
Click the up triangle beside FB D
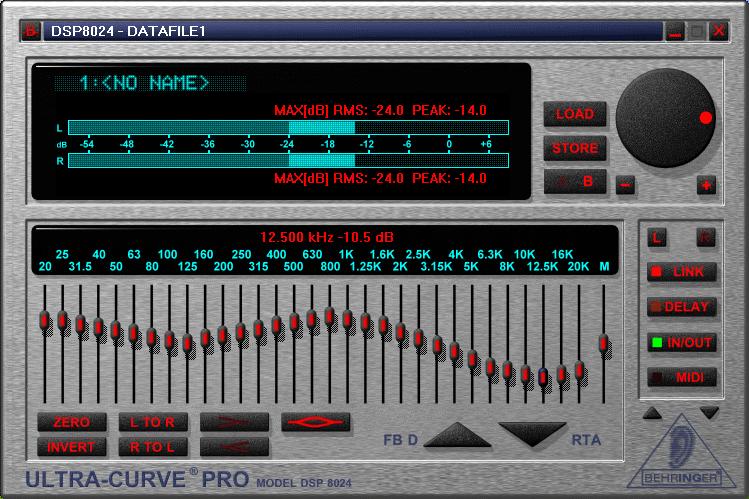click(x=457, y=435)
